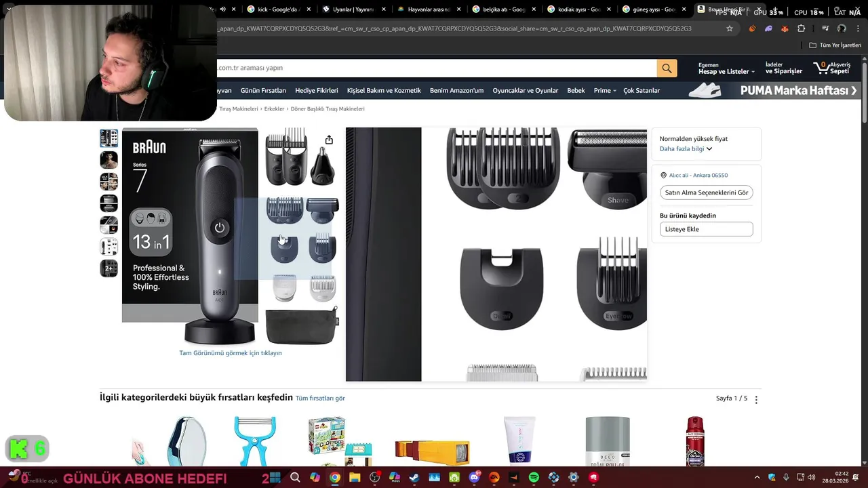Viewport: 868px width, 488px height.
Task: Click the orange Amazon search magnifier button
Action: pyautogui.click(x=667, y=68)
